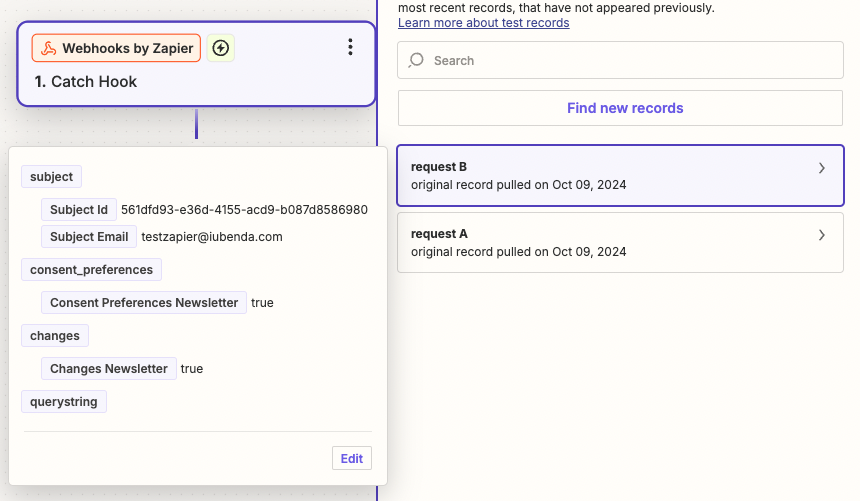This screenshot has width=860, height=501.
Task: Click Find new records button
Action: [625, 108]
